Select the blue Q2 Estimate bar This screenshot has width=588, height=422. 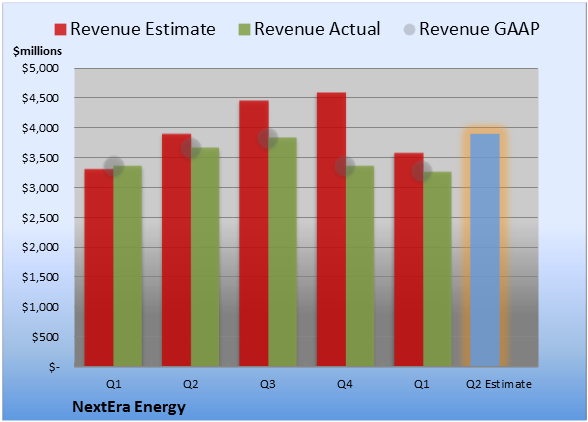[x=485, y=250]
